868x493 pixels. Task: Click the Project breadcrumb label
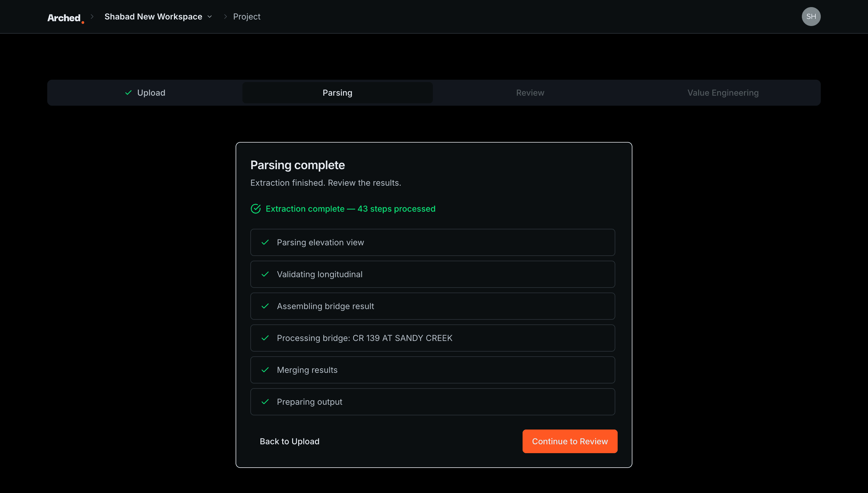tap(247, 17)
